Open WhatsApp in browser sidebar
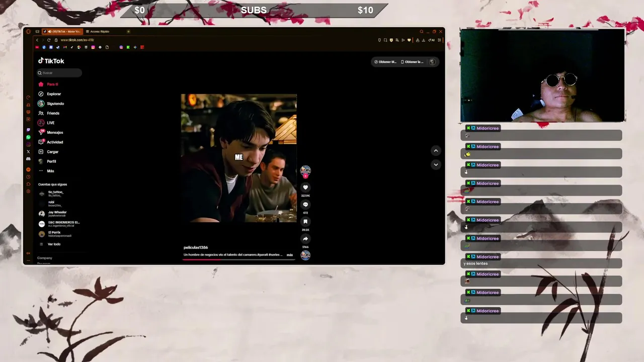Viewport: 644px width, 362px height. pyautogui.click(x=28, y=137)
